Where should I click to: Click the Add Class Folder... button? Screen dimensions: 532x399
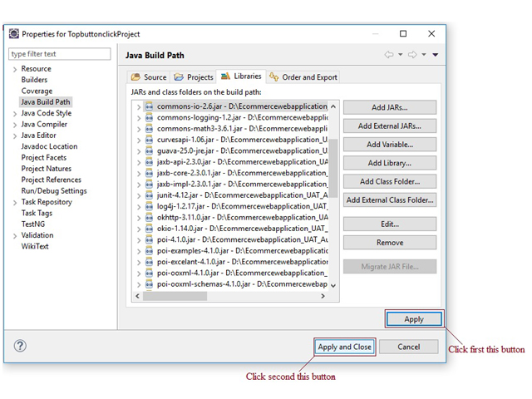click(x=390, y=181)
